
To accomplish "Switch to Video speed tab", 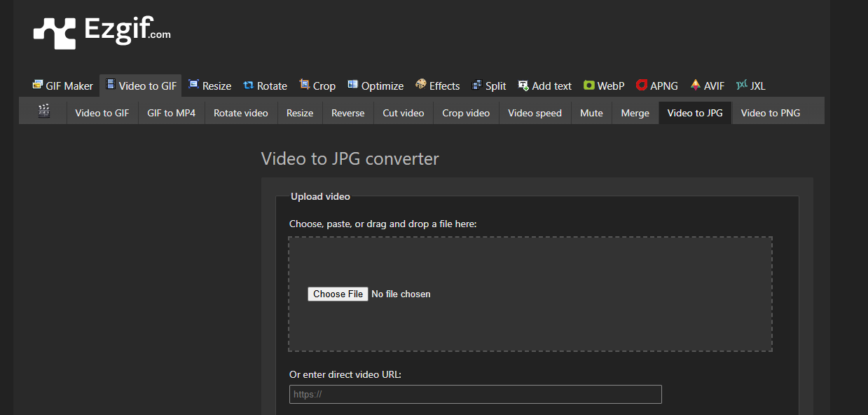I will tap(535, 113).
